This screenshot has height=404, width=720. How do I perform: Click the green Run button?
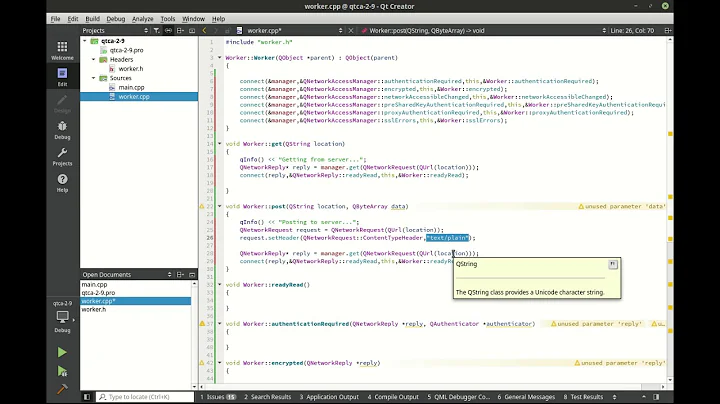coord(62,352)
